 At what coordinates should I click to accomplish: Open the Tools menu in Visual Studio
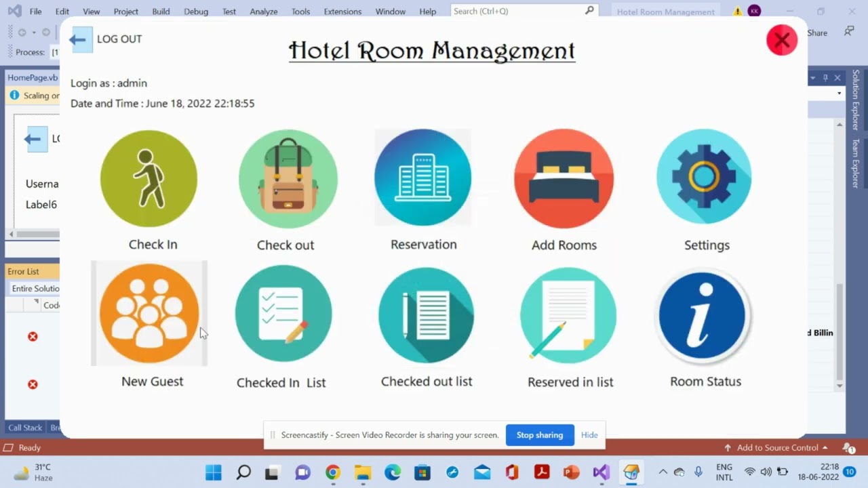tap(301, 12)
